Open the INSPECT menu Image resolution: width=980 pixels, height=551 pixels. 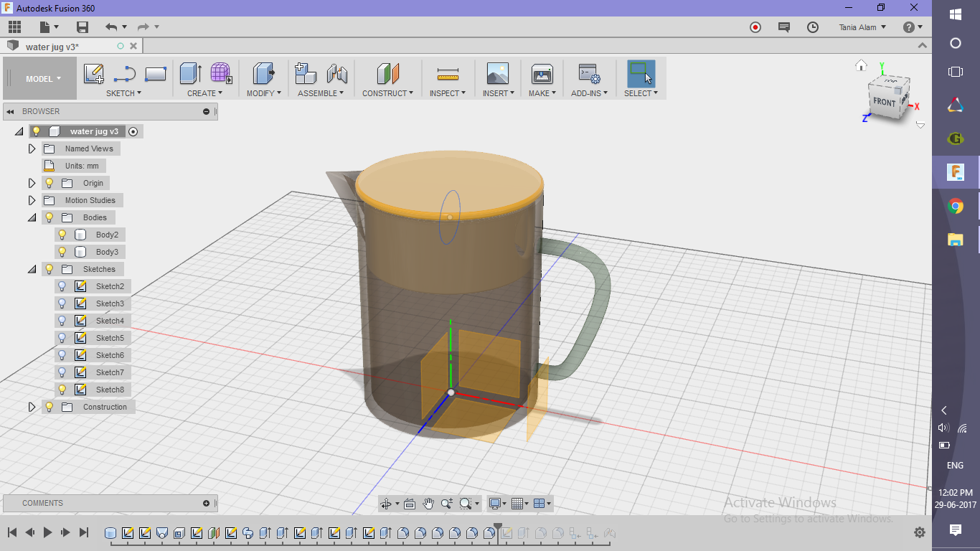(448, 93)
